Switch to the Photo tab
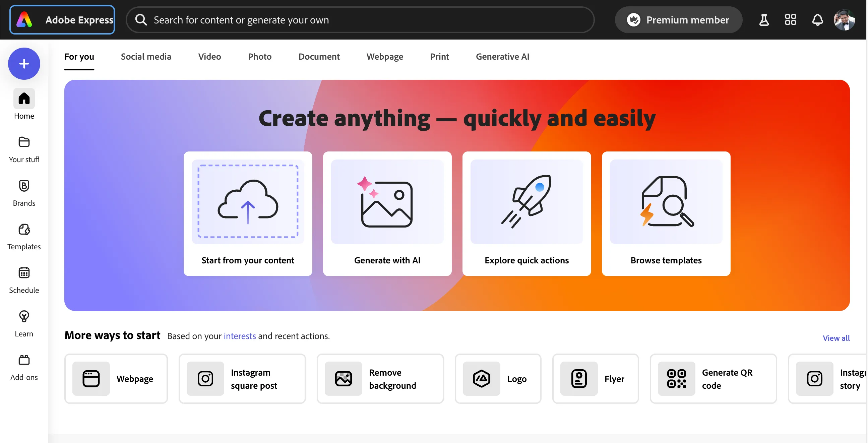 click(x=259, y=57)
